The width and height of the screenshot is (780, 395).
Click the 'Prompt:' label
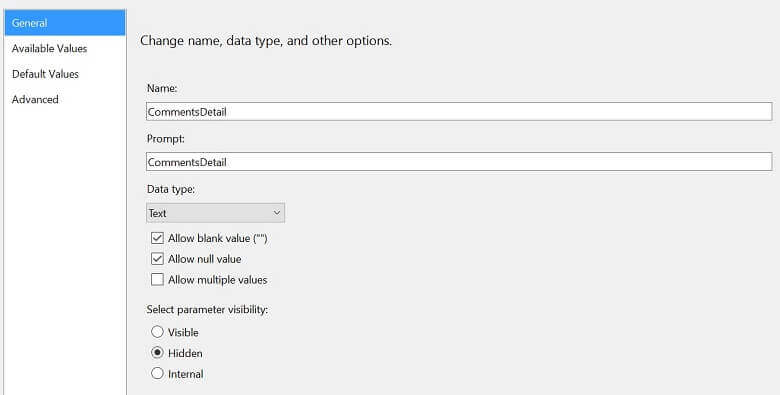pyautogui.click(x=166, y=139)
